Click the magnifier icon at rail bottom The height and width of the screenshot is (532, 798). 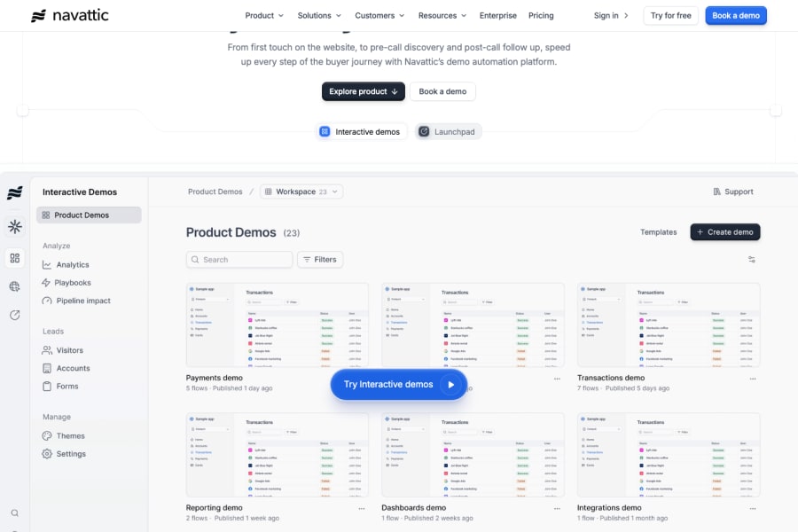15,513
